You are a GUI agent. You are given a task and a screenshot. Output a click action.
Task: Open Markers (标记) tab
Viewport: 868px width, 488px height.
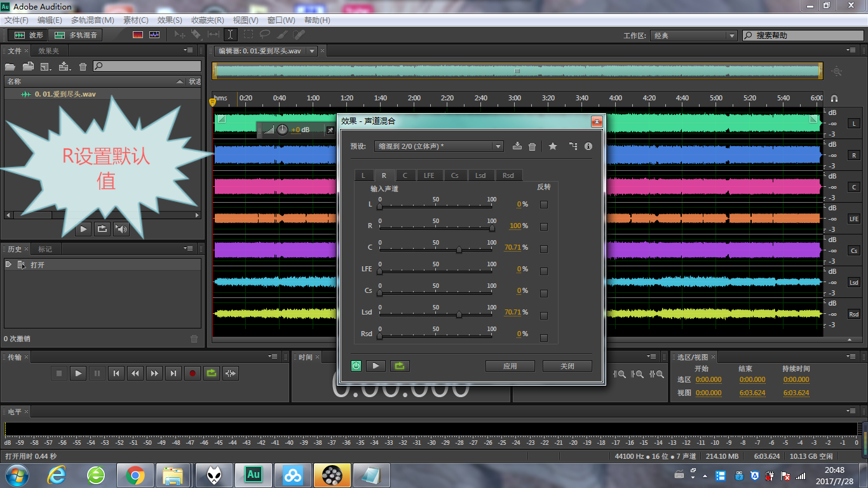[x=45, y=249]
